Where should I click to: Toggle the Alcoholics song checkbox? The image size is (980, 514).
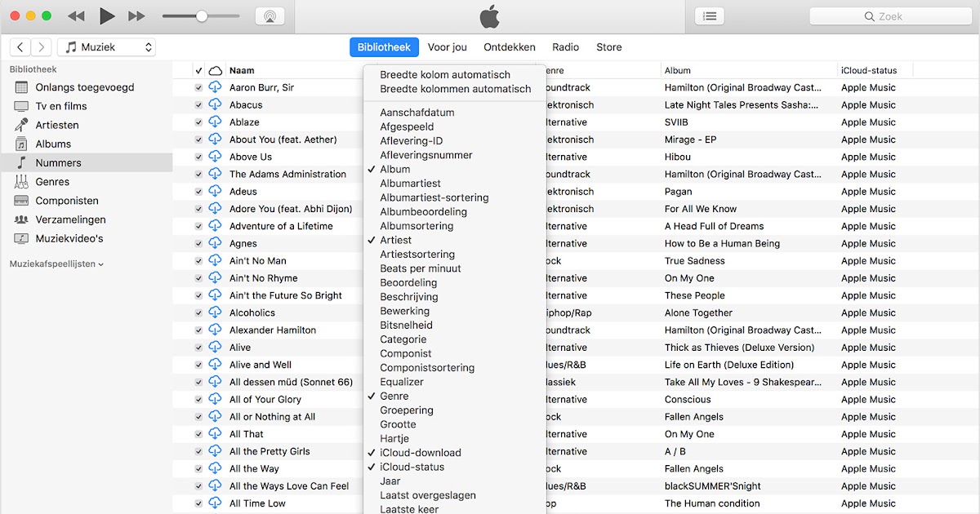[x=198, y=312]
